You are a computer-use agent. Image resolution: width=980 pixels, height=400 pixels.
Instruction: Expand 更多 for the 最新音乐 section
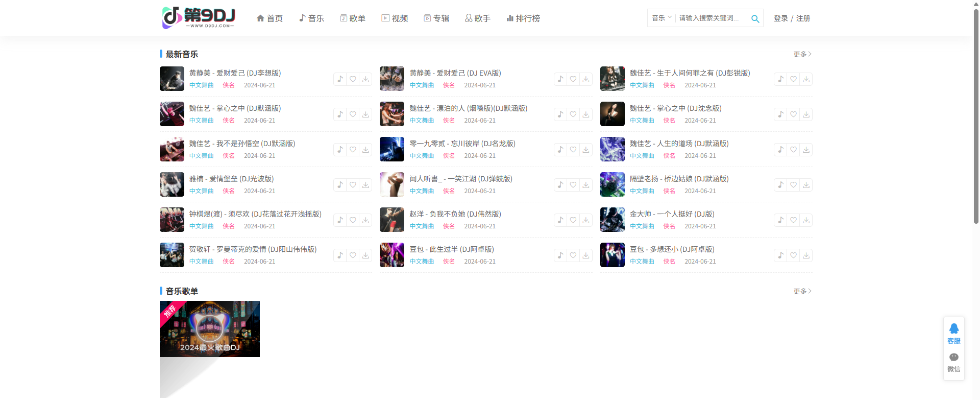(x=802, y=54)
